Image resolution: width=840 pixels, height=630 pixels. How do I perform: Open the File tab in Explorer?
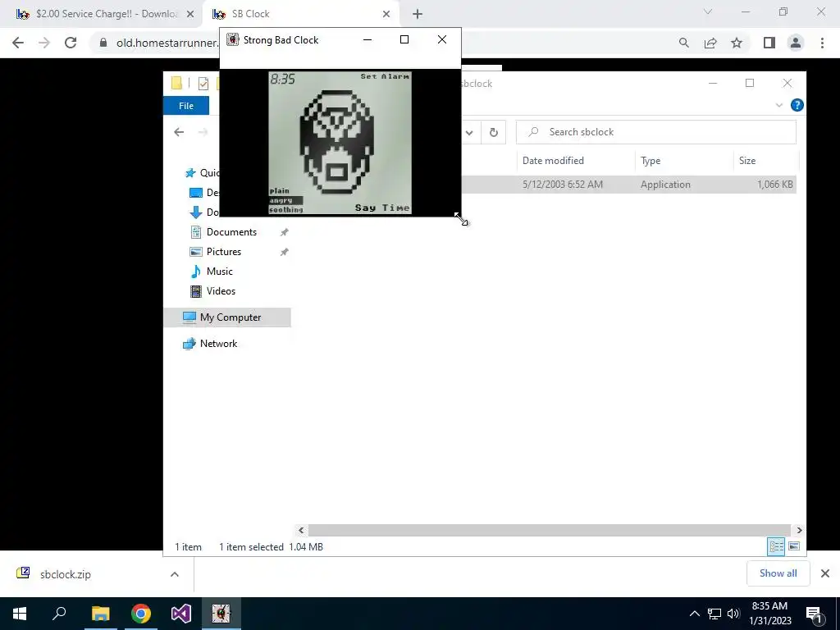(186, 106)
